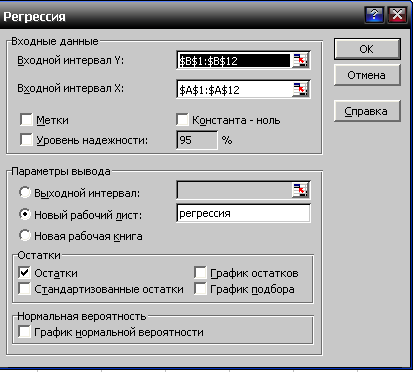413x372 pixels.
Task: Click the range selector icon for Input X interval
Action: coord(300,89)
